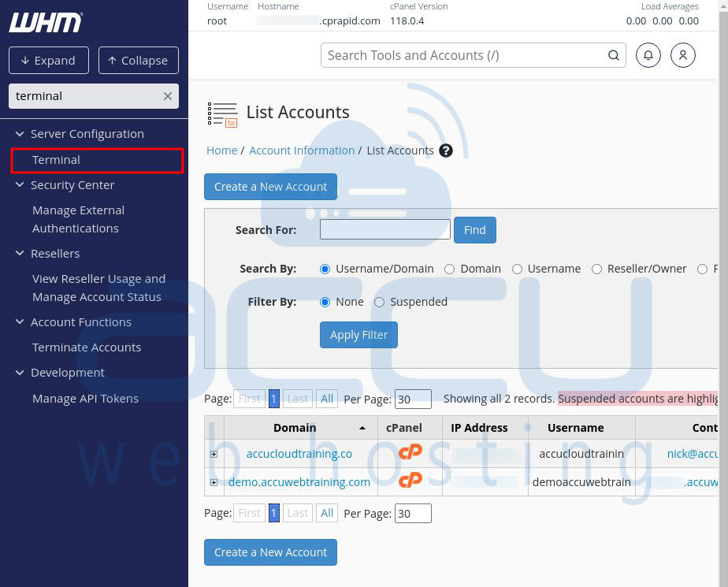Select the Username search option
The height and width of the screenshot is (587, 728).
(517, 269)
